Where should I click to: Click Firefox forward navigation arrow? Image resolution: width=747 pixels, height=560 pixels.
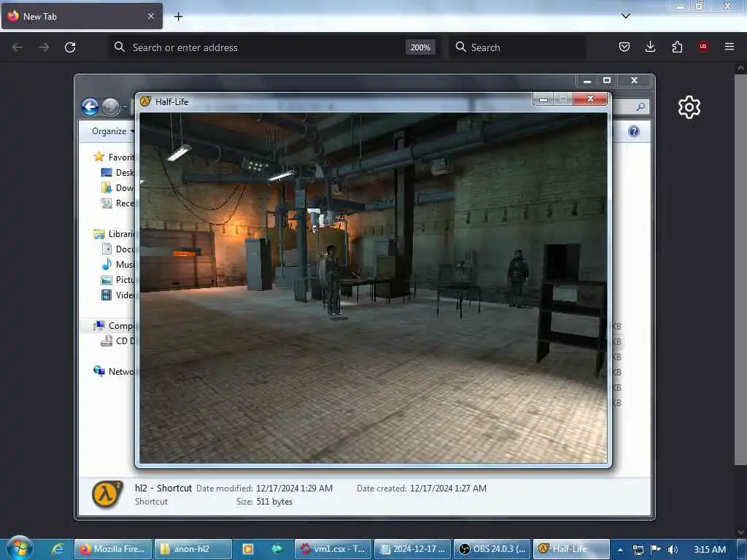[x=44, y=47]
